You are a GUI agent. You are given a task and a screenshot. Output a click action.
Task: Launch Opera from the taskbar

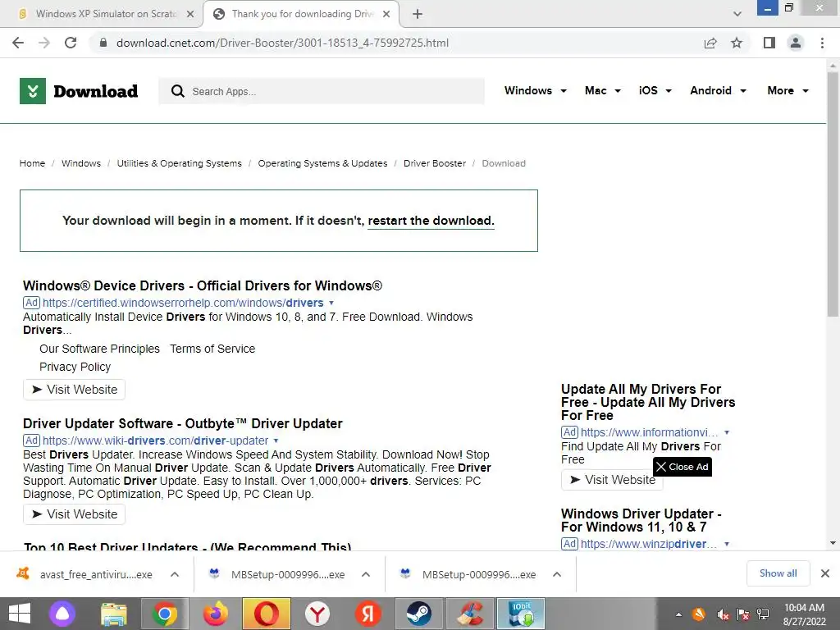tap(267, 614)
